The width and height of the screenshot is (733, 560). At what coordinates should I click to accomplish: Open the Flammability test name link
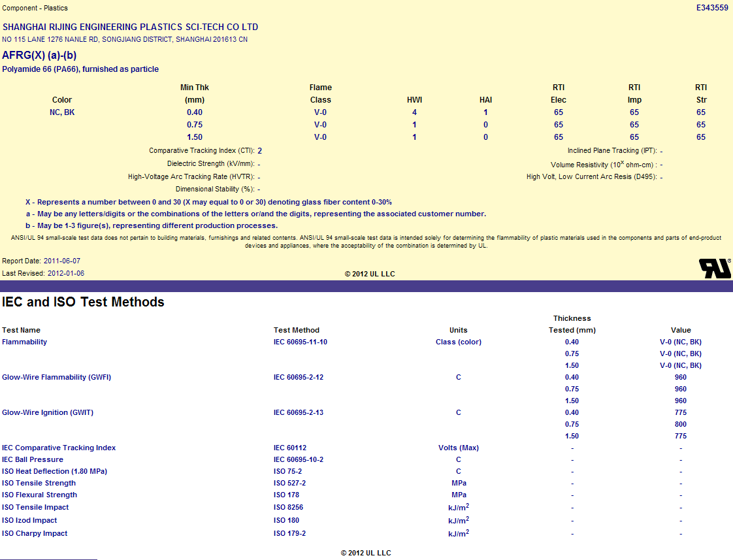click(x=24, y=342)
